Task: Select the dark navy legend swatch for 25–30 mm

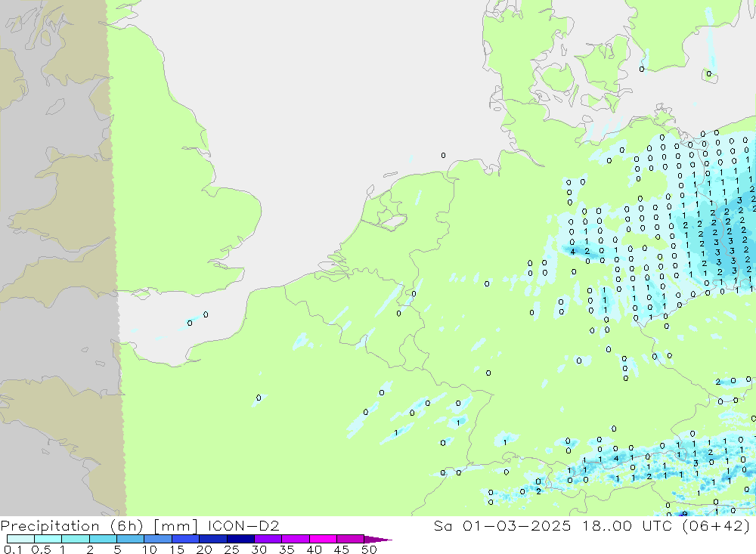Action: (x=240, y=539)
